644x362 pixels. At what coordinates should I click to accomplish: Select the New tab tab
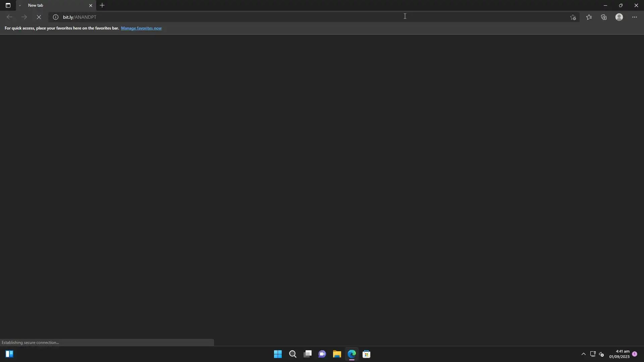click(50, 5)
